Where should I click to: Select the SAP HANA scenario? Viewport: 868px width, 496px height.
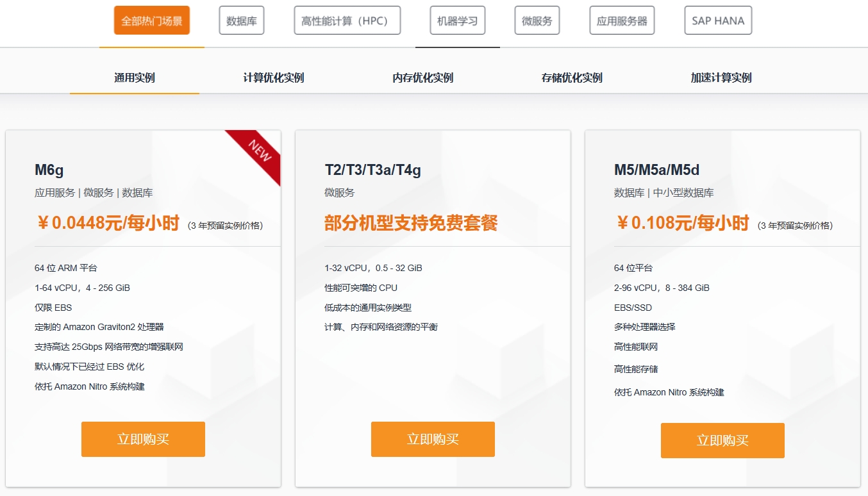tap(717, 20)
